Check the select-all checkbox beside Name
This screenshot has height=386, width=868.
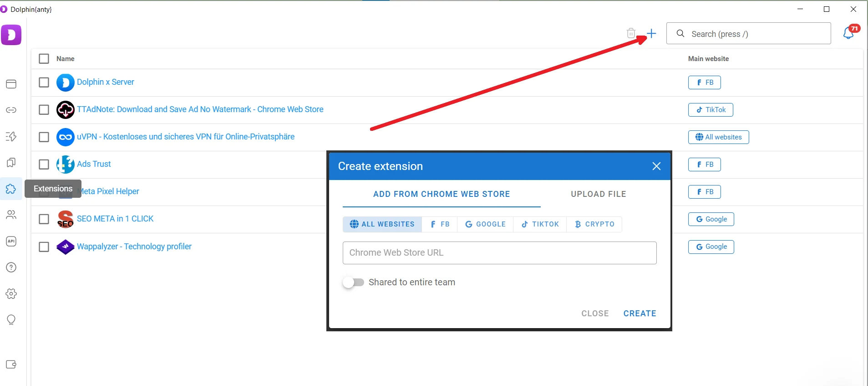pos(44,59)
